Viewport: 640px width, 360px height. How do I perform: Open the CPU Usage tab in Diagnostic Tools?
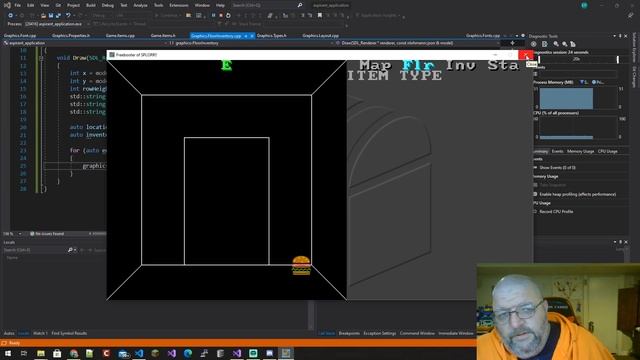[607, 151]
